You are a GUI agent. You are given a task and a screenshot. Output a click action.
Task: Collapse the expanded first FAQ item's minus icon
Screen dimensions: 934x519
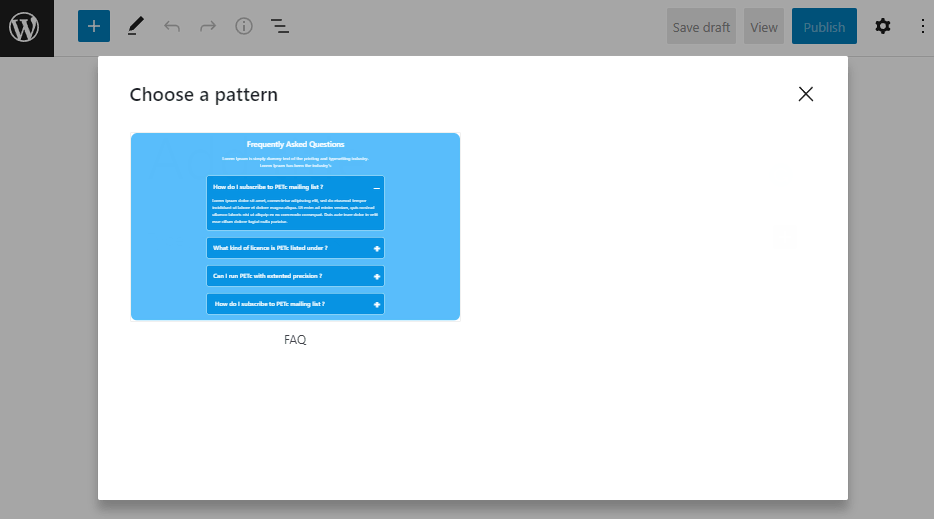click(377, 187)
